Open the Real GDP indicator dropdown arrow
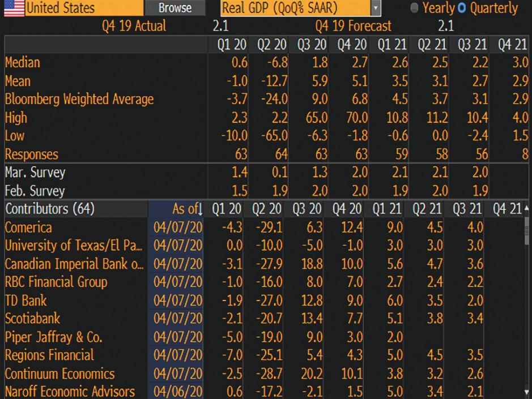532x399 pixels. click(375, 8)
